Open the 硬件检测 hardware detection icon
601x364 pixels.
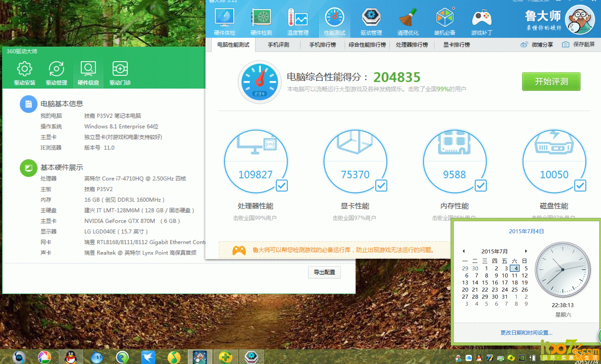[261, 21]
